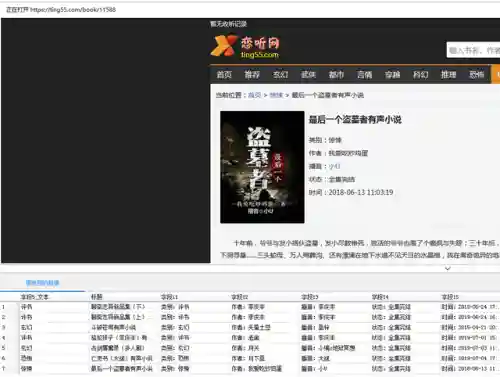The width and height of the screenshot is (500, 377).
Task: Open the 穿越 navigation item
Action: [392, 75]
